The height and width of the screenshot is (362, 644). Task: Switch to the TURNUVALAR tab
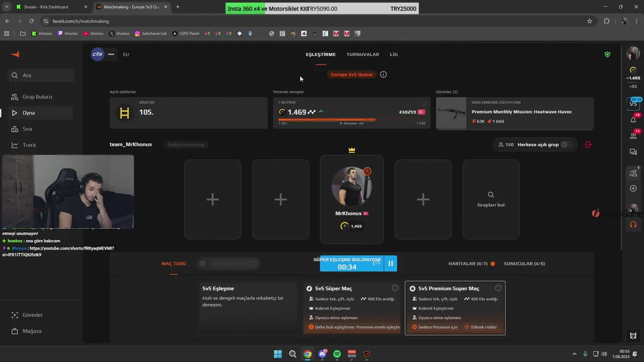click(x=363, y=54)
